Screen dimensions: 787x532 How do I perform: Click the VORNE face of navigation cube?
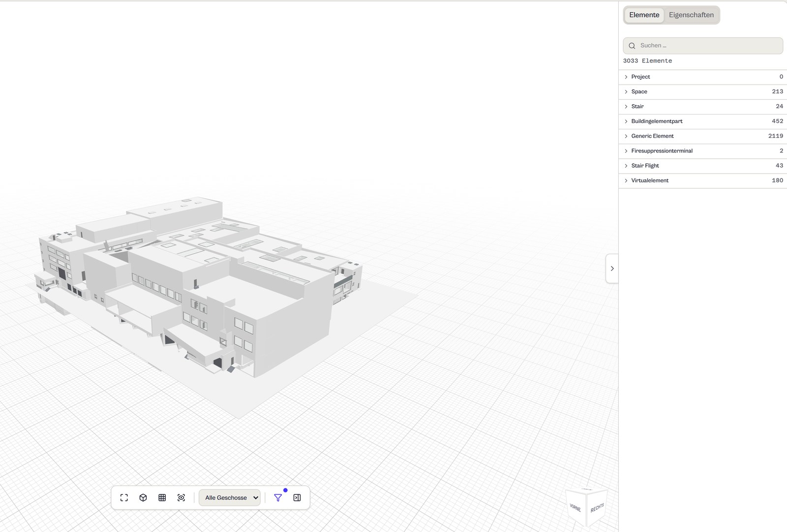pyautogui.click(x=575, y=507)
